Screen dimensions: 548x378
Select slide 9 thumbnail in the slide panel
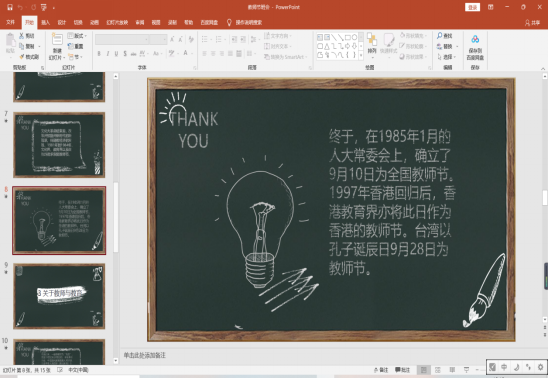(59, 296)
